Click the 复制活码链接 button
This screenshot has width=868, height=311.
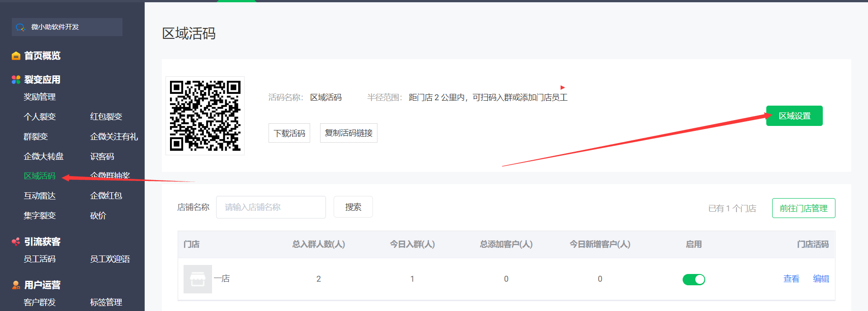tap(349, 133)
